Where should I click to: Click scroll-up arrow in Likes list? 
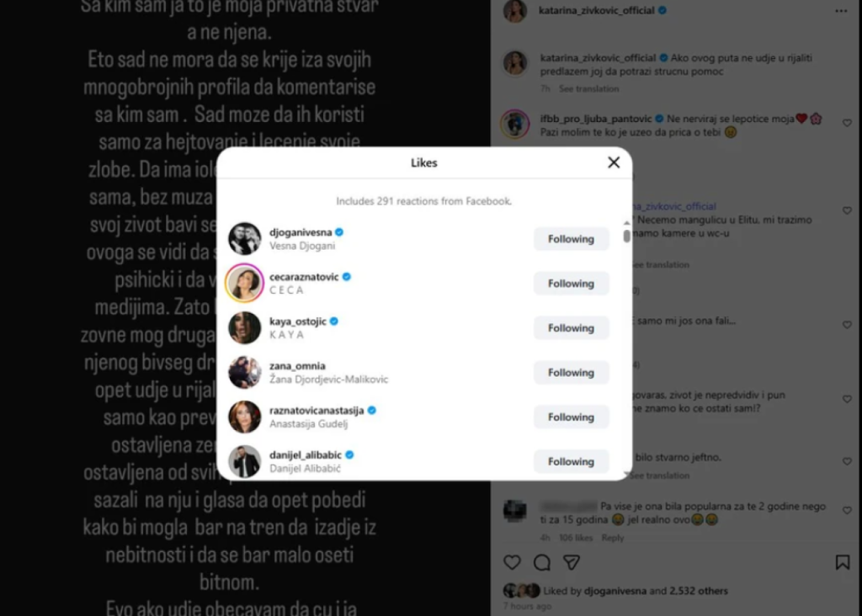pyautogui.click(x=626, y=222)
